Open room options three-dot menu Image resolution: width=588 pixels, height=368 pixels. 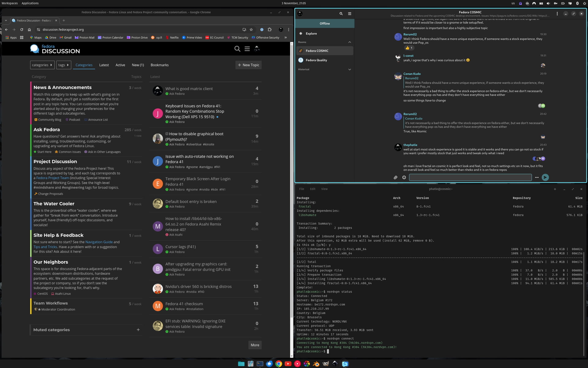click(557, 13)
